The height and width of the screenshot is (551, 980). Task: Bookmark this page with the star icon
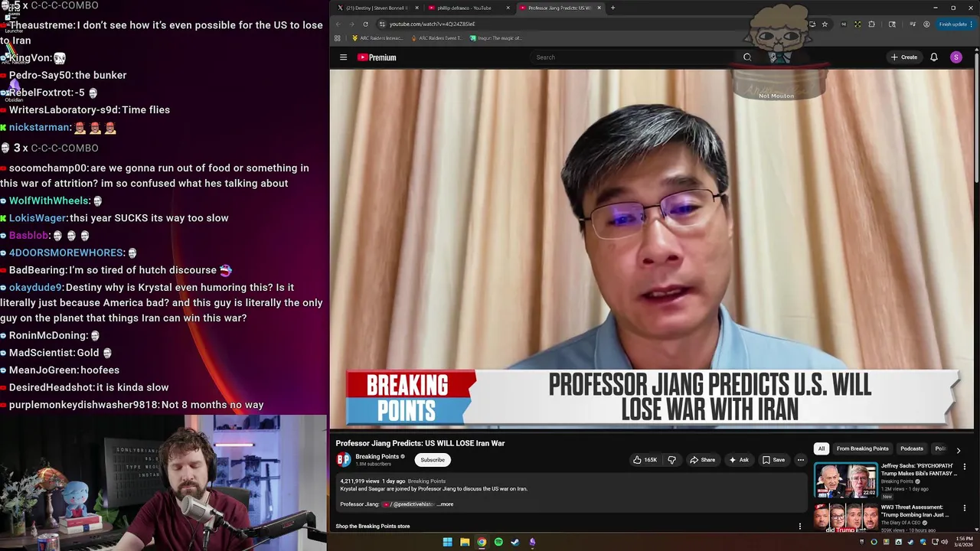click(x=825, y=24)
